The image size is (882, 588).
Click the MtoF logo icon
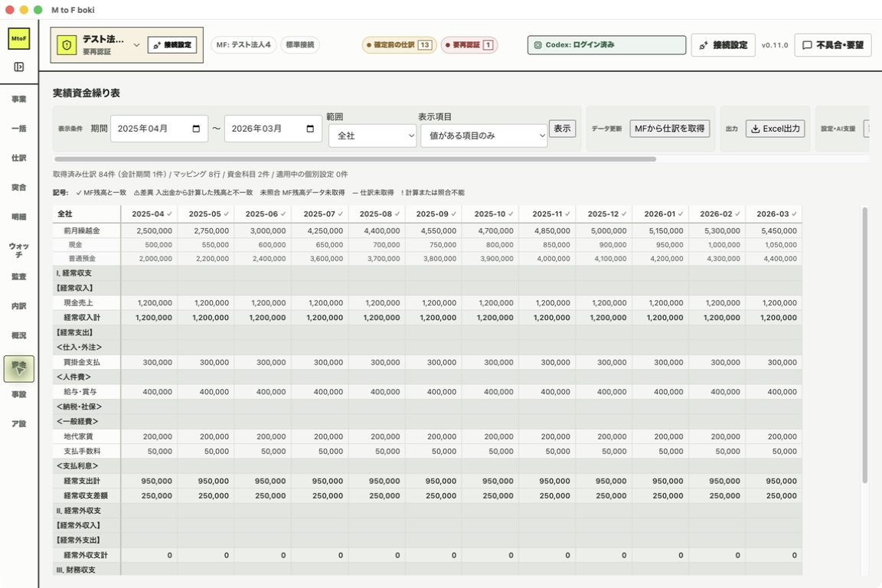point(18,38)
